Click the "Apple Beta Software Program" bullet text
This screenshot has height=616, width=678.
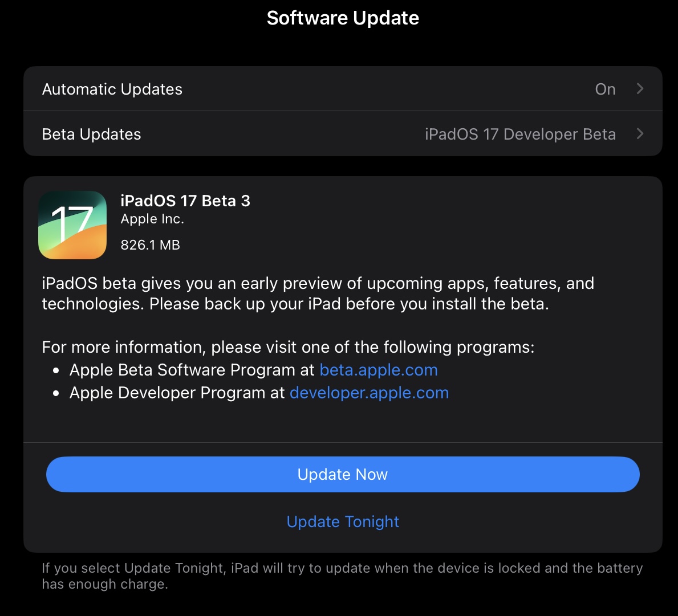192,370
